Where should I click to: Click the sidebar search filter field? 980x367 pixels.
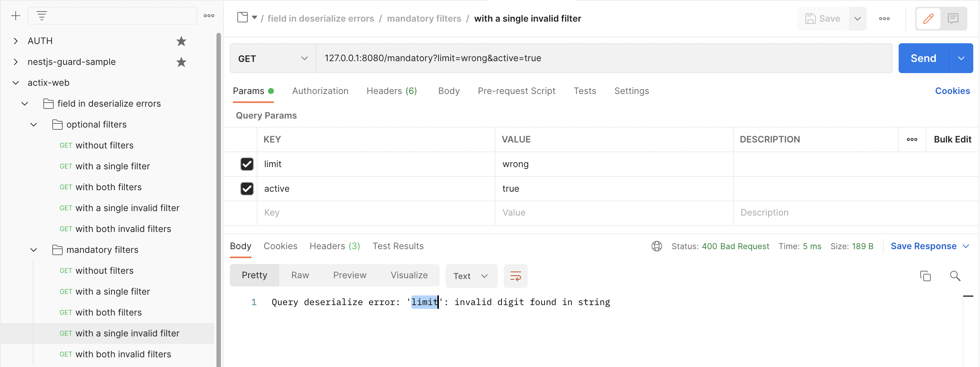click(112, 16)
